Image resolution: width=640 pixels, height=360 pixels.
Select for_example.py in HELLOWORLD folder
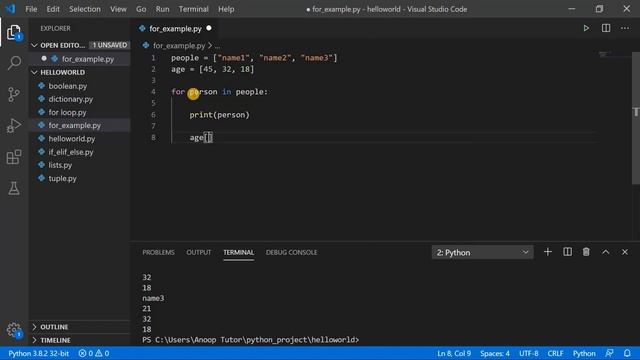point(80,125)
